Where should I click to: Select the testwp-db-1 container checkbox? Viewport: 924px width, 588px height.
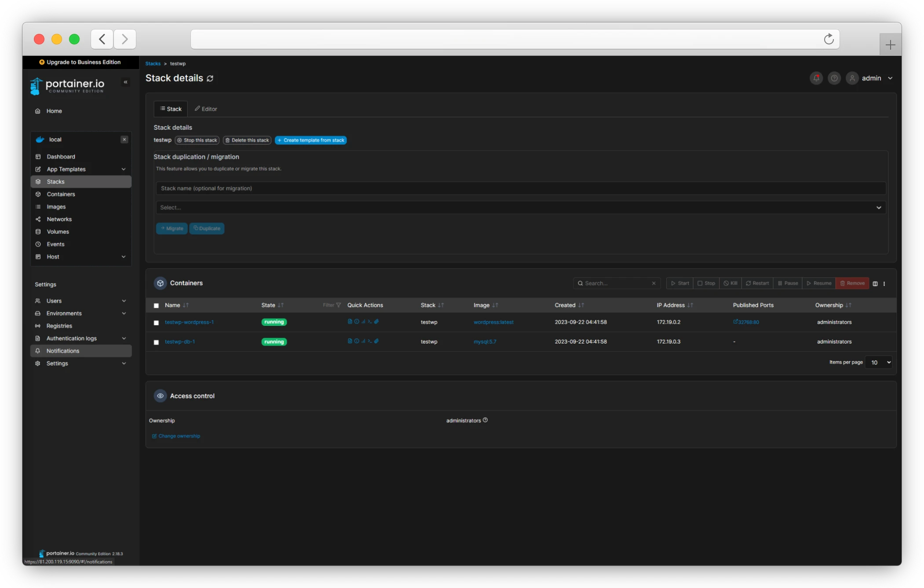[156, 342]
